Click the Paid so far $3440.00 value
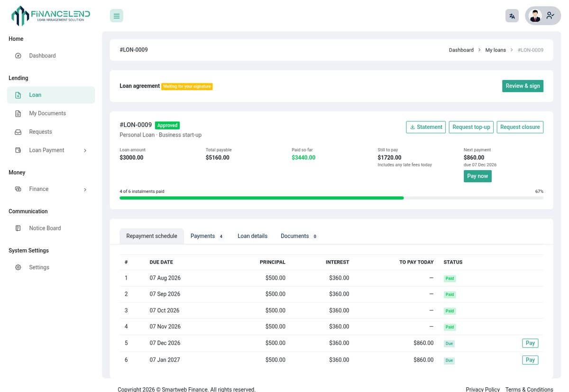This screenshot has width=569, height=392. (303, 158)
